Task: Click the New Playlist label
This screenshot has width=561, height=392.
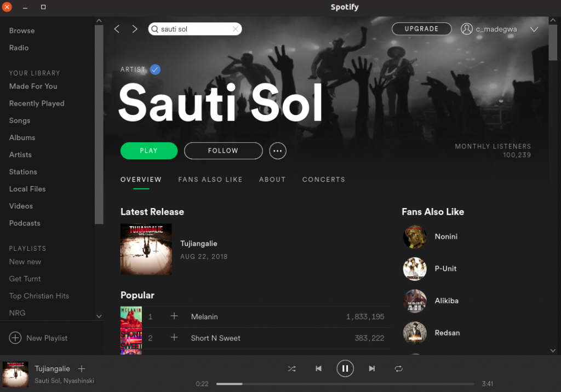Action: click(x=47, y=338)
